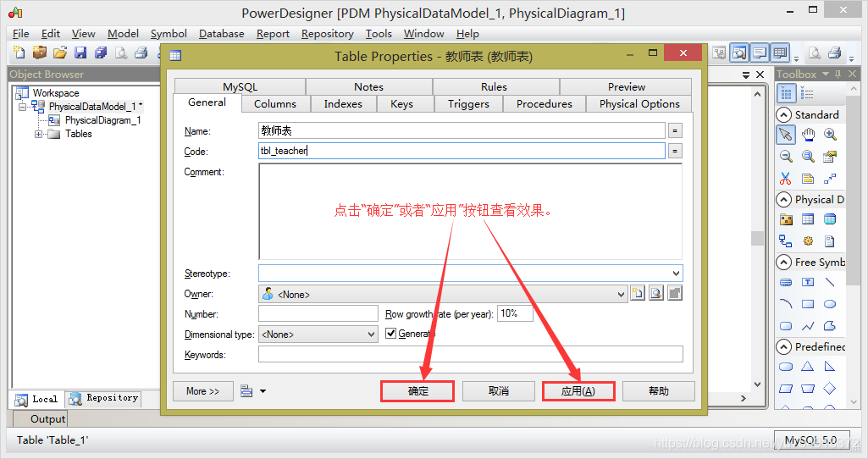
Task: Click the Save floppy disk icon
Action: pos(80,53)
